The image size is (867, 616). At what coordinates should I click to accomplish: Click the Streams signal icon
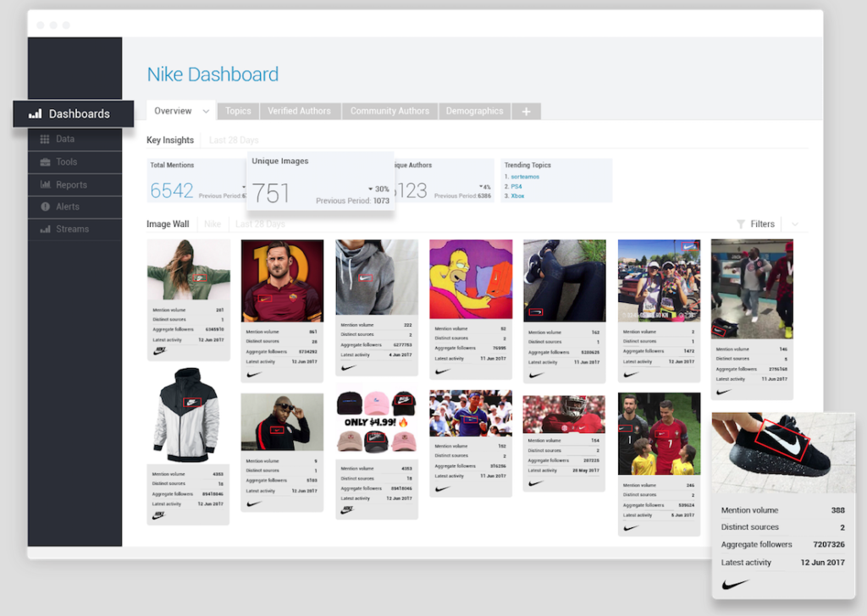(46, 228)
